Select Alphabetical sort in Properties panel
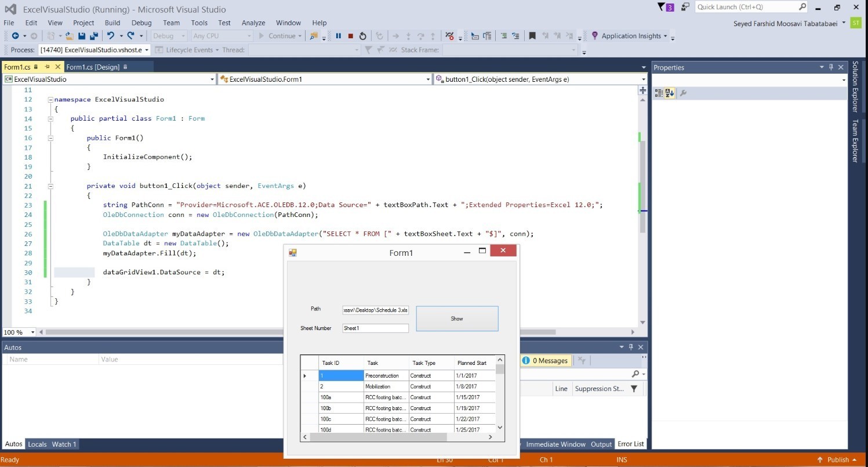 [670, 93]
